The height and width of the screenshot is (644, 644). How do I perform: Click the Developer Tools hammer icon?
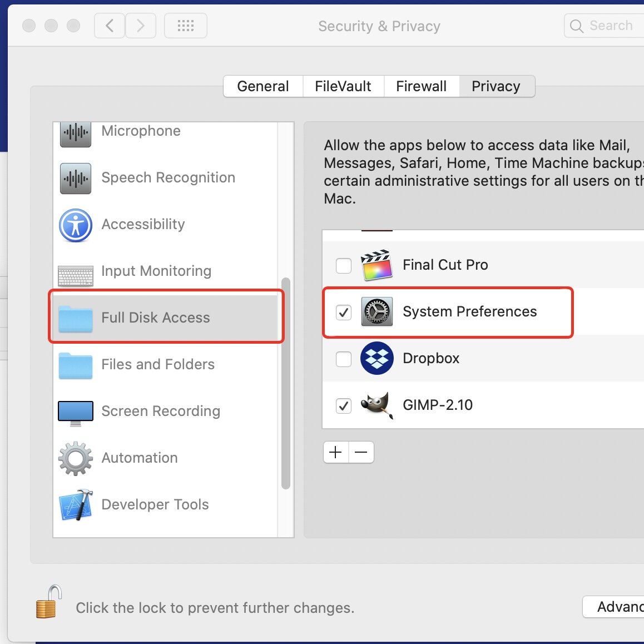pyautogui.click(x=75, y=505)
